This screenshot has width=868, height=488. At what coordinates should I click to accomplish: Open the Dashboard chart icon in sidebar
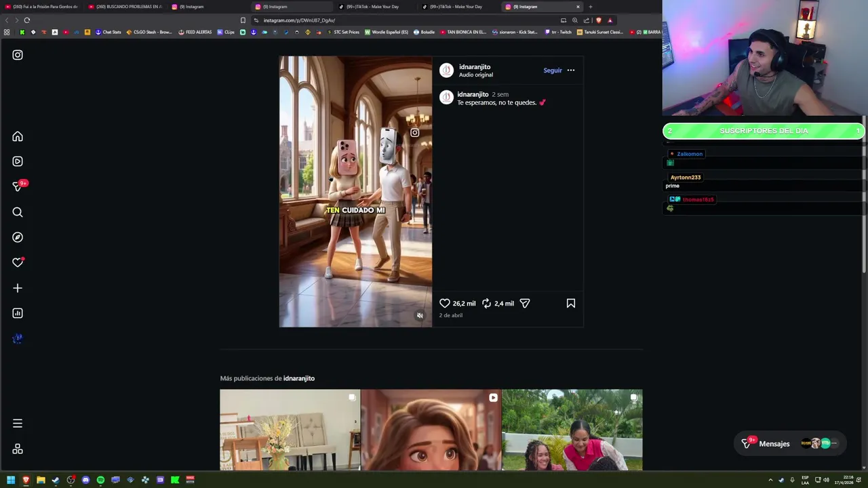18,313
